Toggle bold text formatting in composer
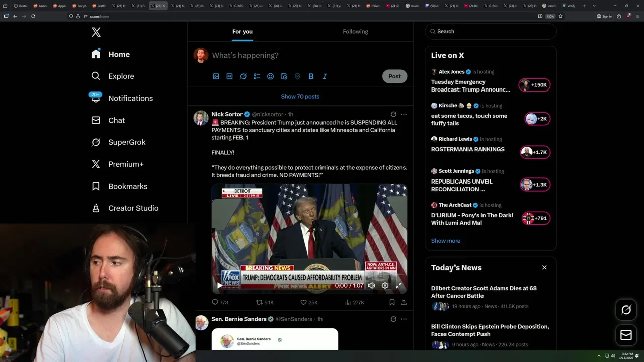The height and width of the screenshot is (362, 644). click(311, 76)
